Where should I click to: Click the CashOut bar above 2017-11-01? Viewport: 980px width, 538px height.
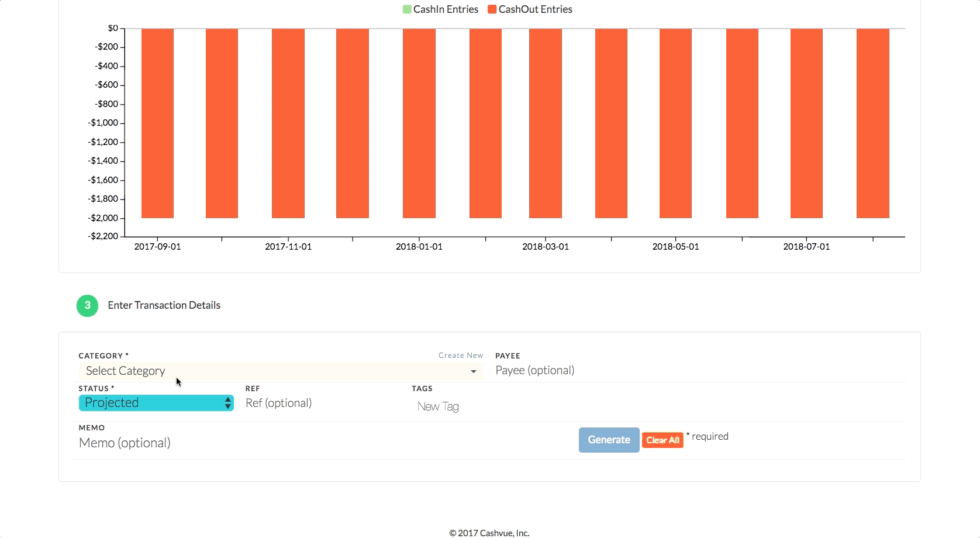click(288, 123)
